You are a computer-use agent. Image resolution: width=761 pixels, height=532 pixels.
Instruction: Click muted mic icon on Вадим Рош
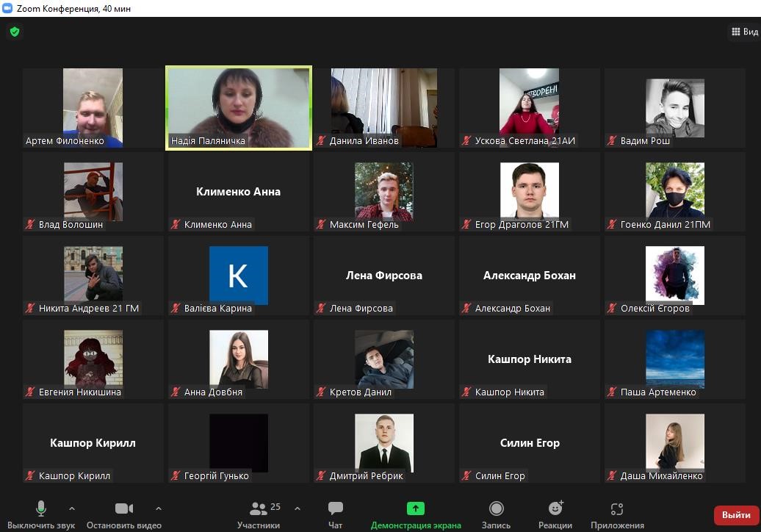click(612, 141)
